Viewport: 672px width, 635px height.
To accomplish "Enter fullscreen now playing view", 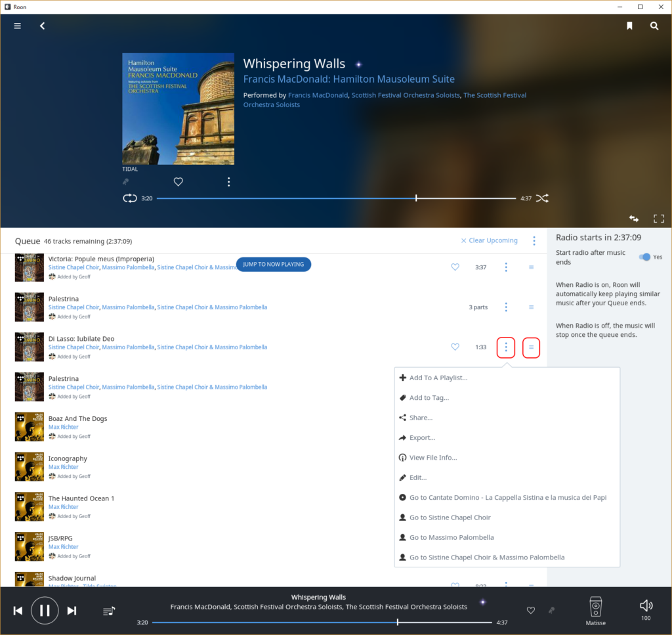I will tap(659, 219).
